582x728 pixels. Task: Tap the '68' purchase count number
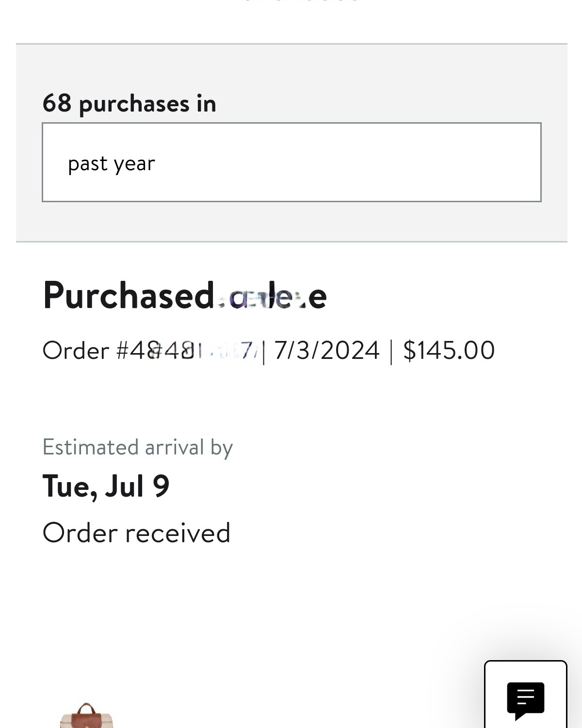[x=57, y=103]
